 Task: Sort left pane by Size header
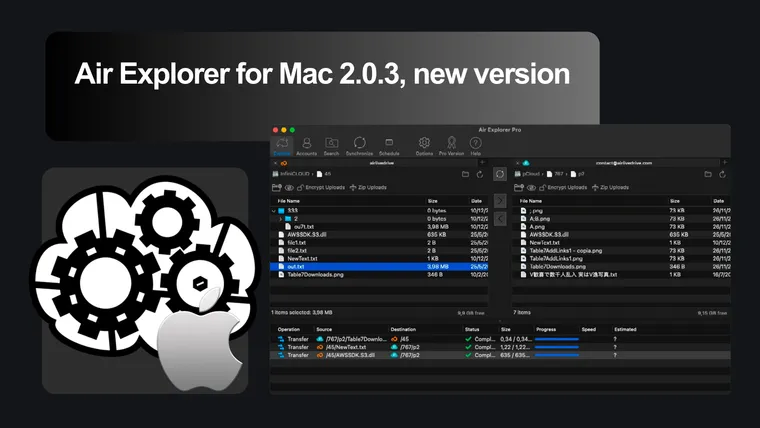tap(433, 201)
